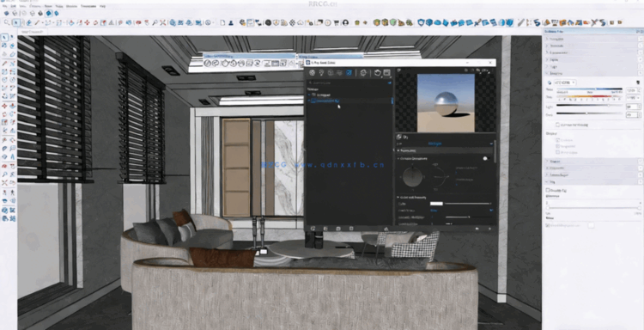Pick the Select arrow tool in the top toolbar
The image size is (644, 330).
15,22
